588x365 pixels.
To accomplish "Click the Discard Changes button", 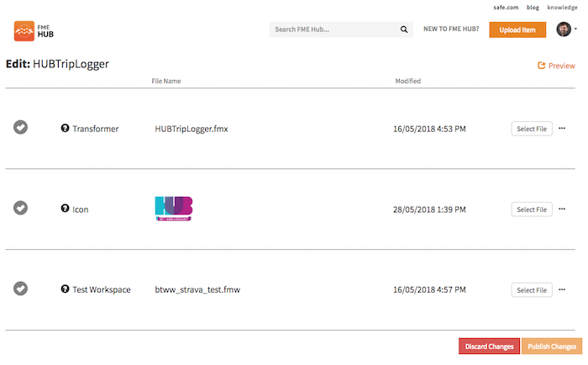I will click(x=489, y=346).
